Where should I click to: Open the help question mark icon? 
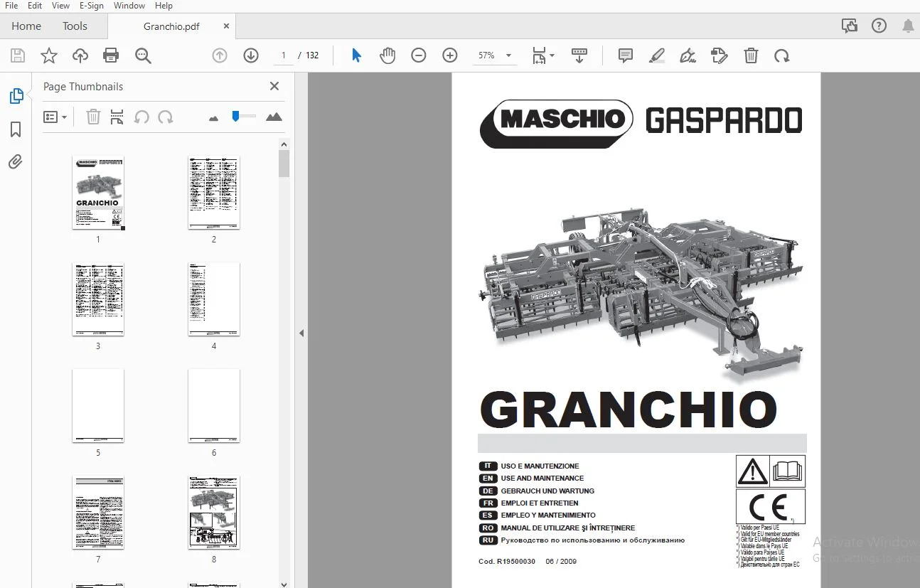pos(879,26)
